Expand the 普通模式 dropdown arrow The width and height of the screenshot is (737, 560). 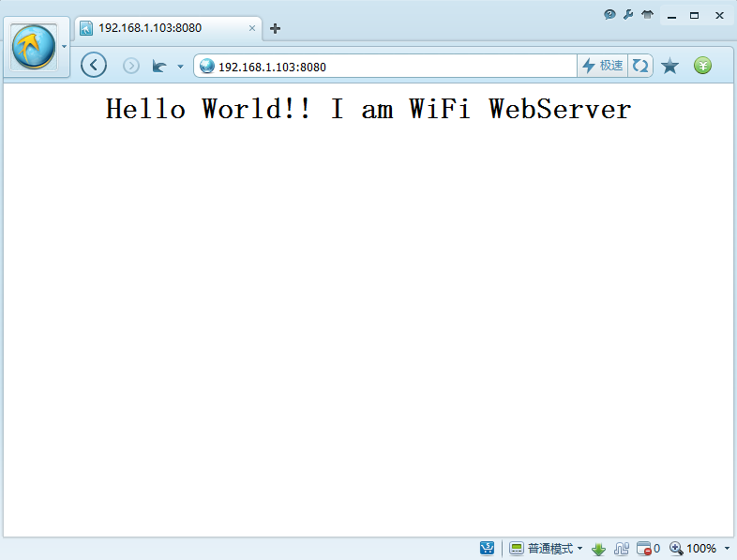(x=580, y=549)
